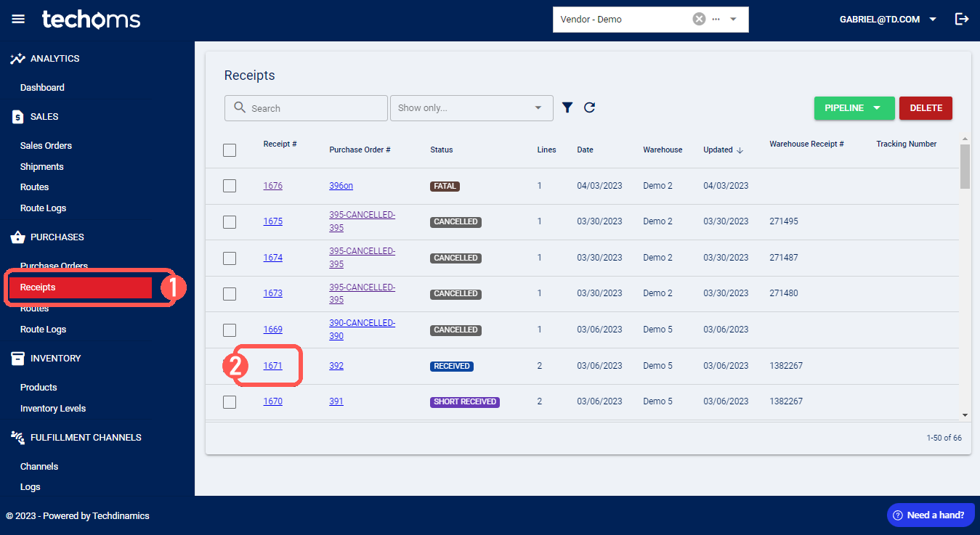Open Shipments page
Screen dimensions: 980x535
click(42, 166)
